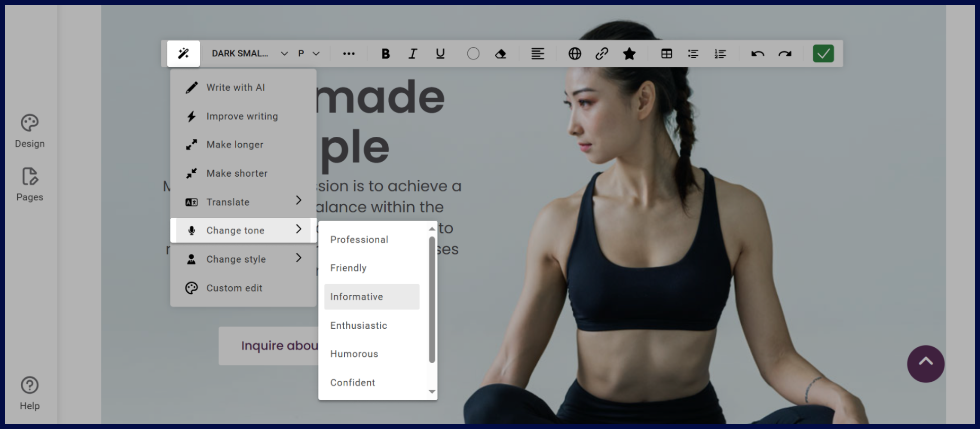
Task: Click the Inquire about button
Action: pos(269,345)
